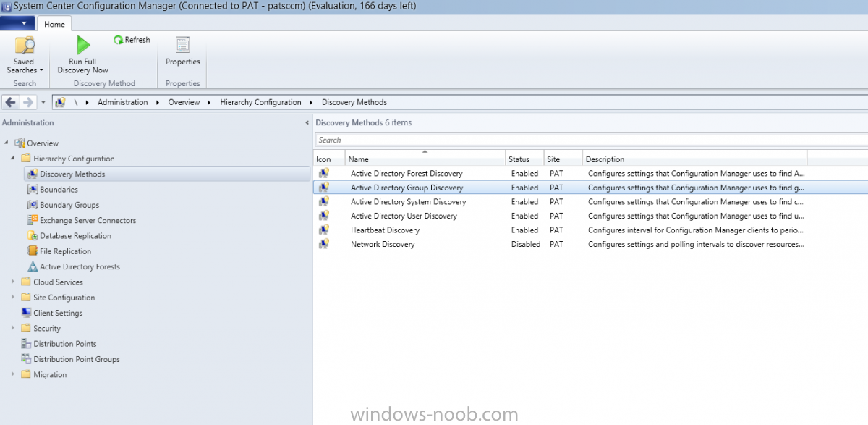Select the Migration folder
868x425 pixels.
26,374
